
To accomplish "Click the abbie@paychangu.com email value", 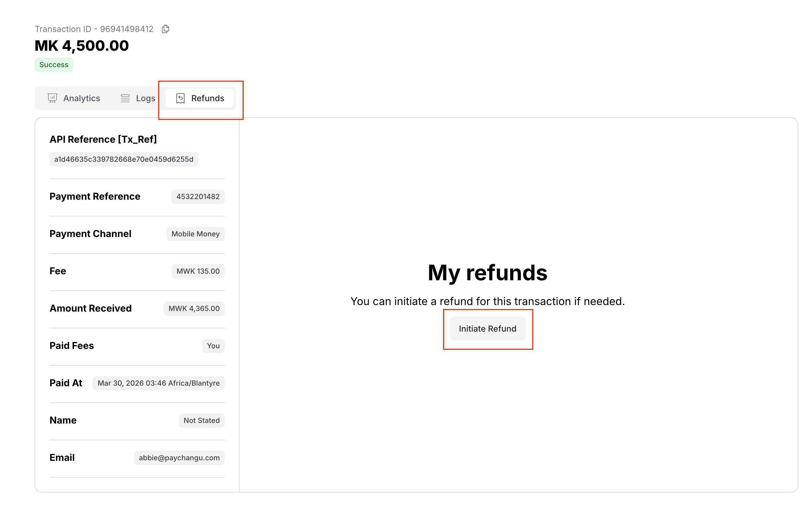I will pos(179,458).
